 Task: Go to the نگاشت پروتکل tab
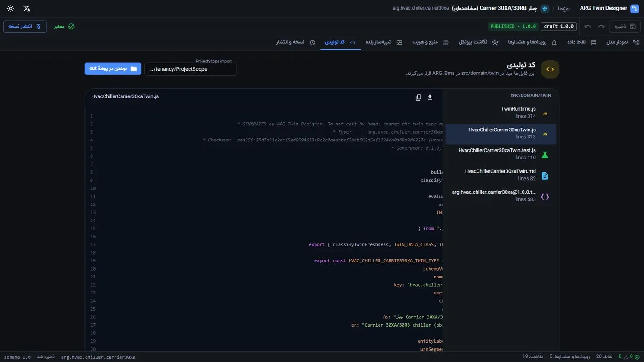(x=478, y=42)
